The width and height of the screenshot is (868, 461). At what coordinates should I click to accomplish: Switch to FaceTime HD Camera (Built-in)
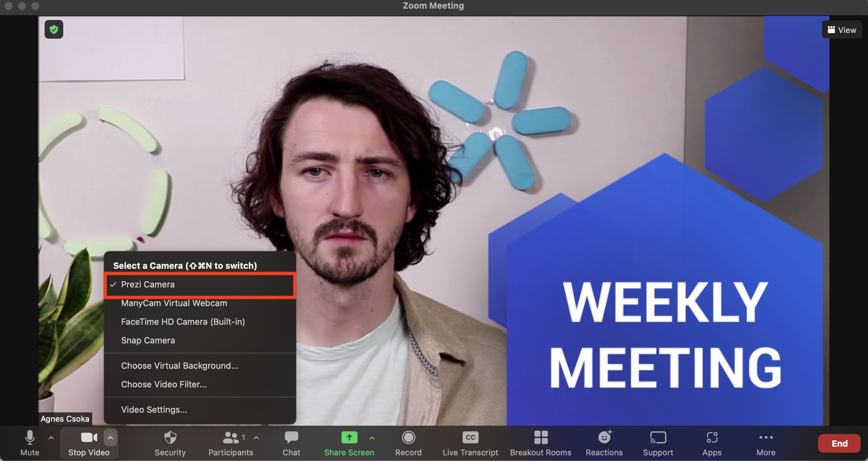coord(183,322)
